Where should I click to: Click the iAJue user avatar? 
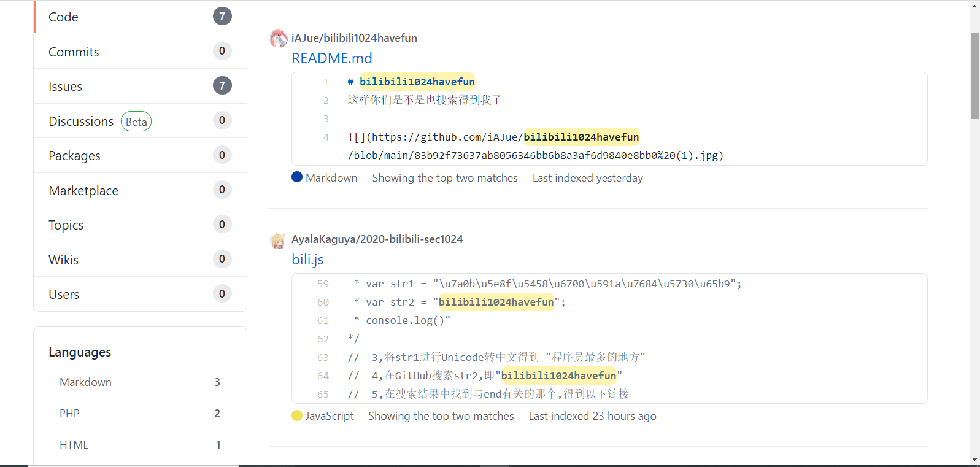click(x=279, y=39)
